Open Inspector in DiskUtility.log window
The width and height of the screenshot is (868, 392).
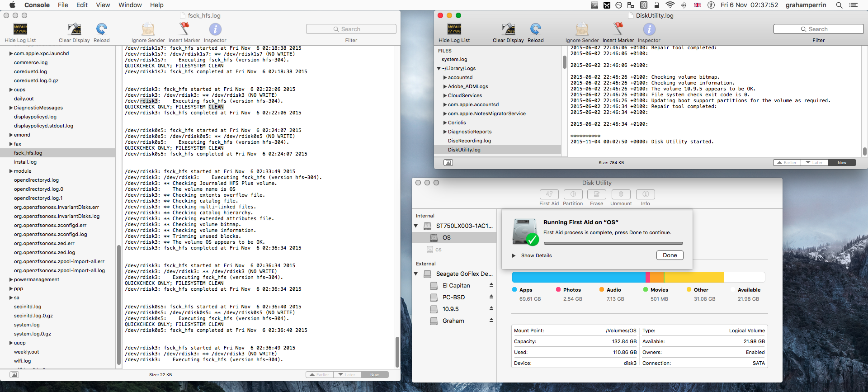[x=649, y=33]
